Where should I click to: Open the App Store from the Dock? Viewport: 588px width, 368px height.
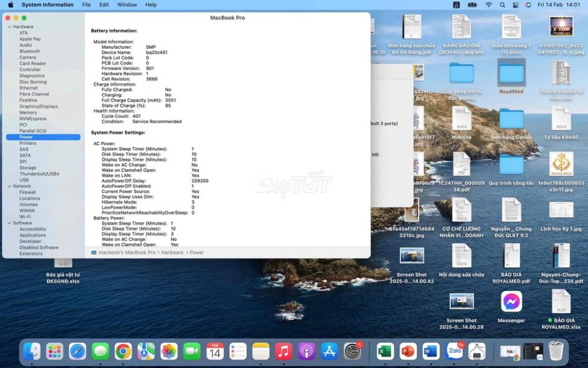(329, 352)
